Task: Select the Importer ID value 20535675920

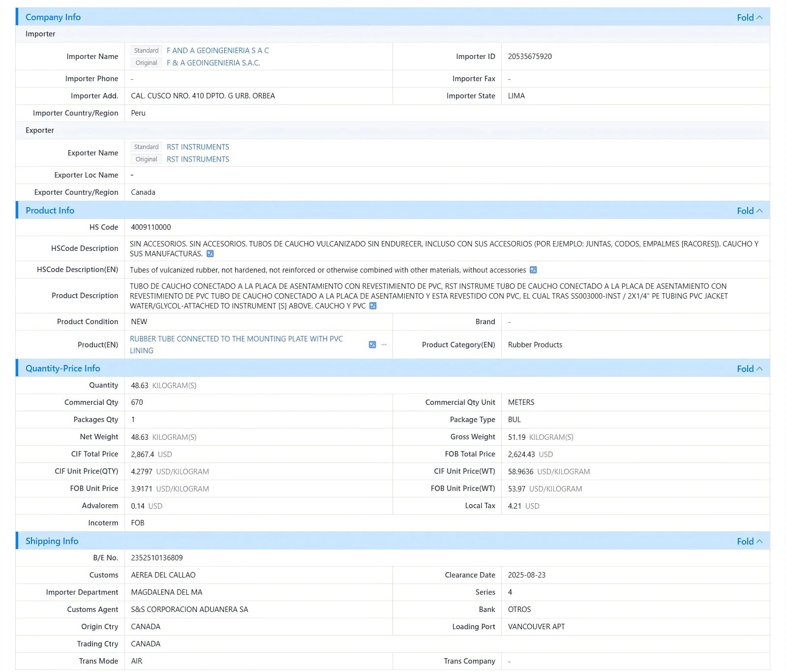Action: click(x=530, y=57)
